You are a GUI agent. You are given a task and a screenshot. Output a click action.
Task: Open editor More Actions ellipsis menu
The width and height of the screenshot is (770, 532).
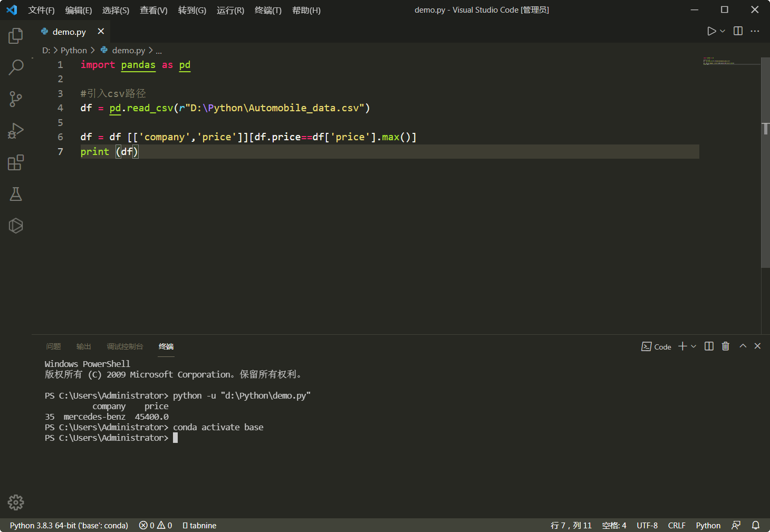coord(755,31)
